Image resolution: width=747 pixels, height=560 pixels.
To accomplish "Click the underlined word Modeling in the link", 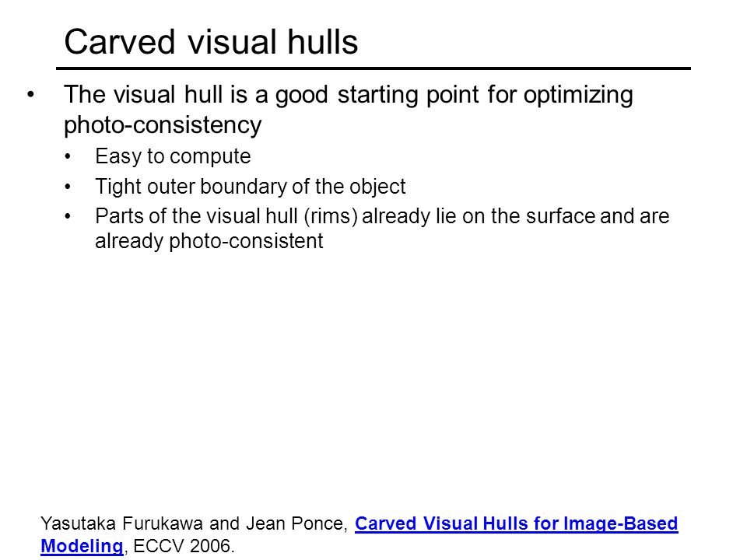I will (x=82, y=545).
